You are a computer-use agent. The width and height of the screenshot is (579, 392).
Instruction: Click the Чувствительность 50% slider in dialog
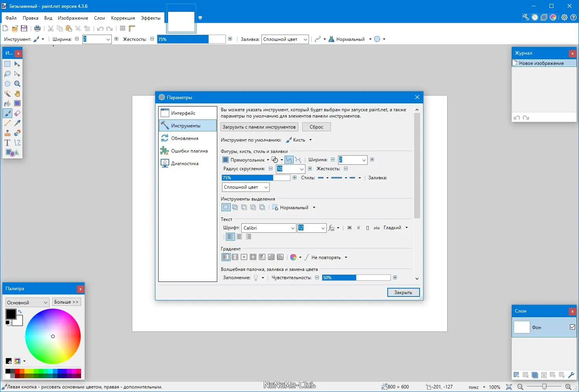click(x=356, y=278)
